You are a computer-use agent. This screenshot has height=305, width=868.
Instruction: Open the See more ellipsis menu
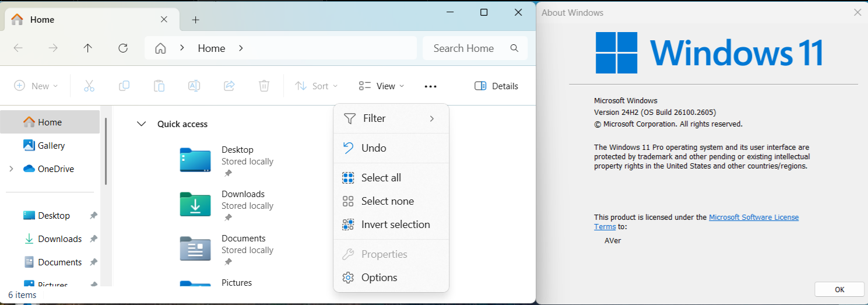tap(430, 86)
